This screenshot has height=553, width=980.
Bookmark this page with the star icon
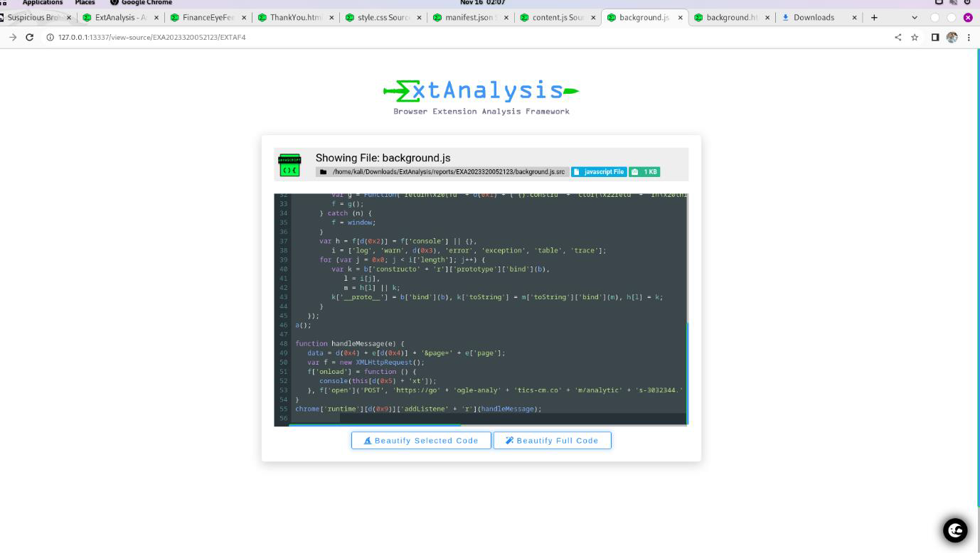[915, 38]
